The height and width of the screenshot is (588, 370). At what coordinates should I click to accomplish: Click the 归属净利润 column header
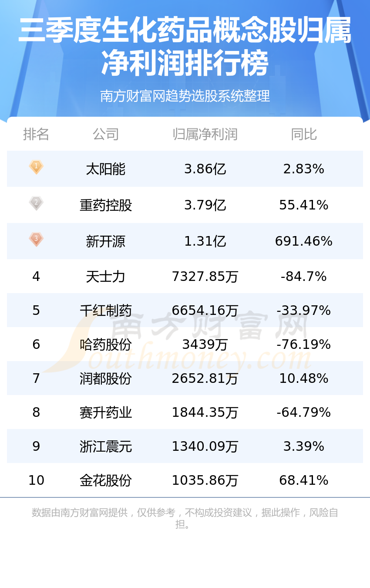(205, 134)
